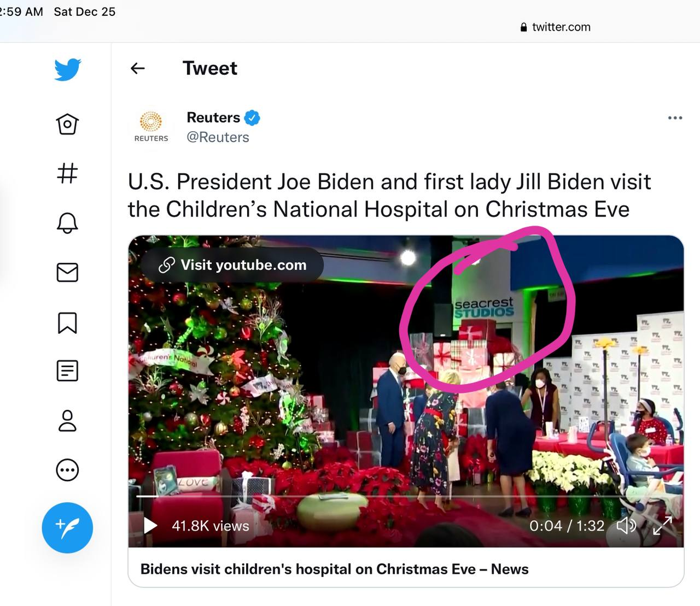Open Messages envelope icon
This screenshot has width=700, height=606.
(x=67, y=272)
